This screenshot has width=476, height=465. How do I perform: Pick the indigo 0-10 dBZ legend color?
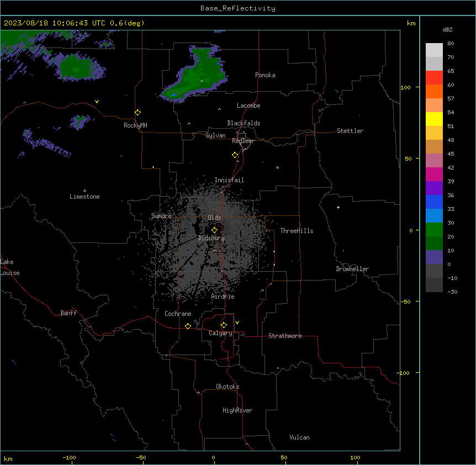[434, 257]
